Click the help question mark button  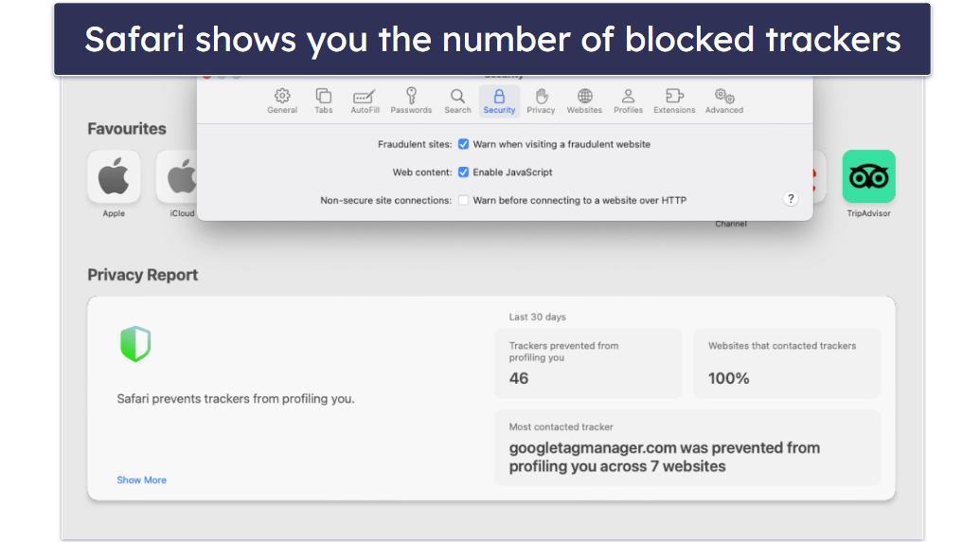click(x=791, y=199)
